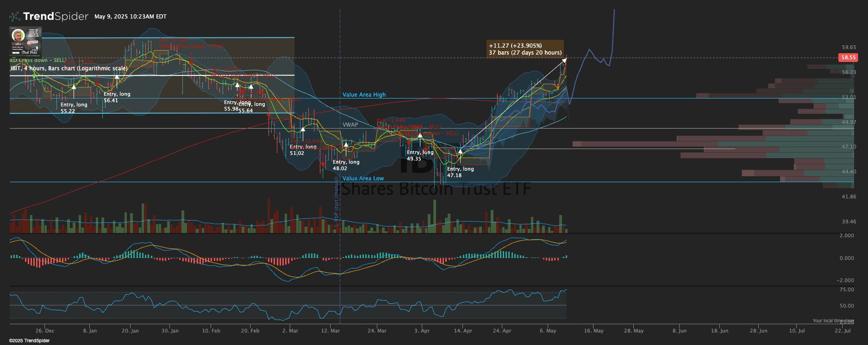Click the 53.01 price level on axis

coord(849,98)
